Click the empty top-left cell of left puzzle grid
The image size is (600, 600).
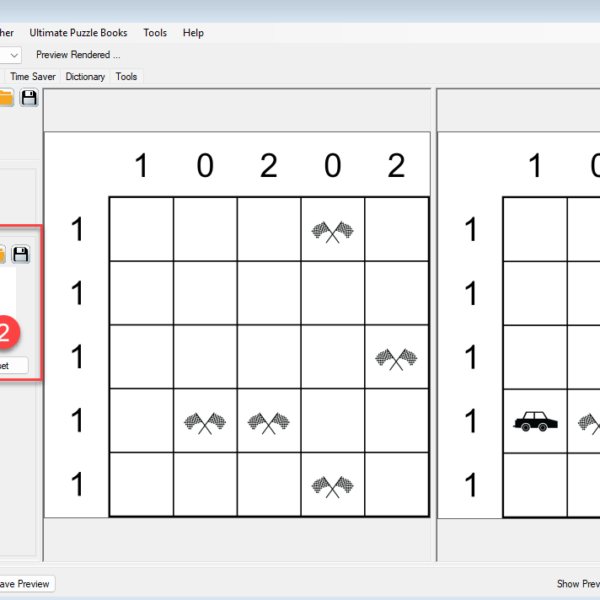coord(141,229)
